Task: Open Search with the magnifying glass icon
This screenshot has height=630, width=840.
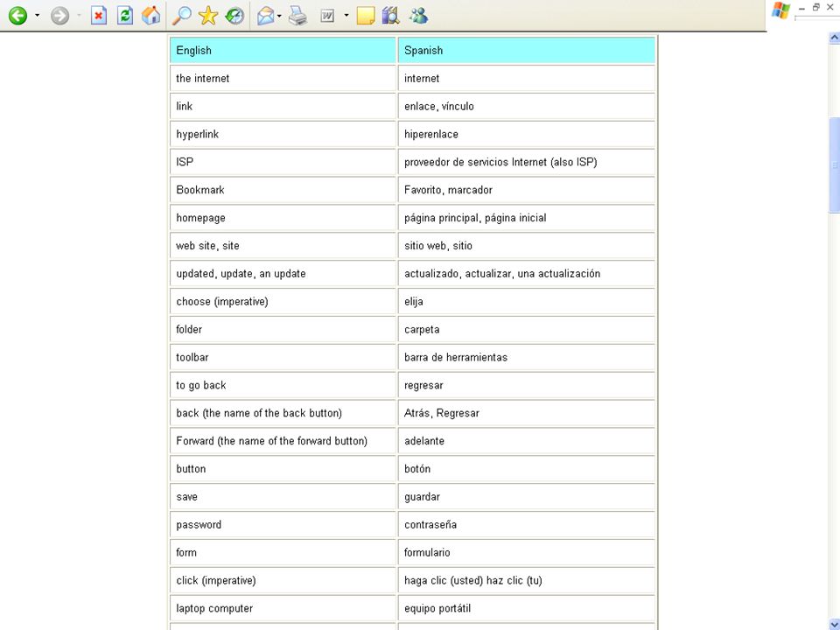Action: 182,16
